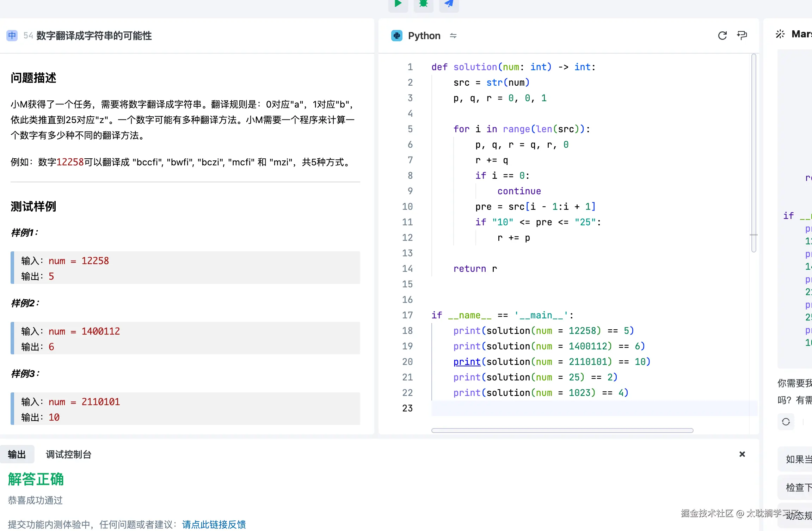This screenshot has width=812, height=531.
Task: Click the 检查下 button in the AI panel
Action: tap(799, 487)
